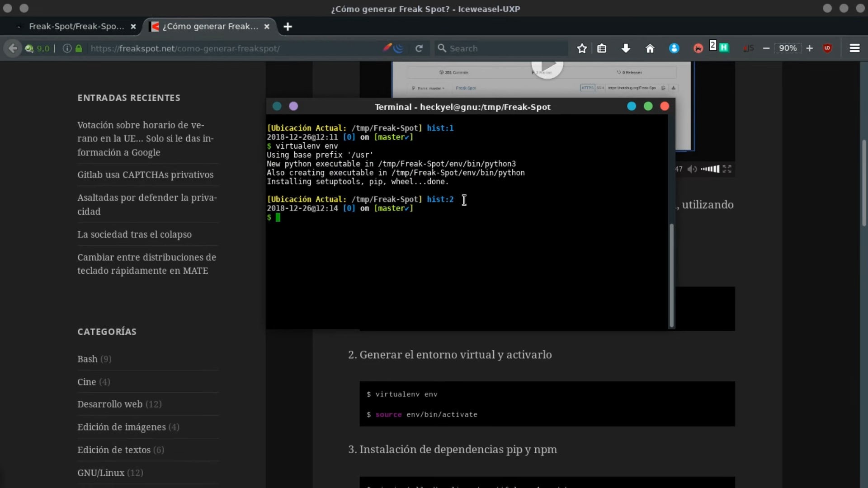Open the downloads arrow icon

[626, 48]
